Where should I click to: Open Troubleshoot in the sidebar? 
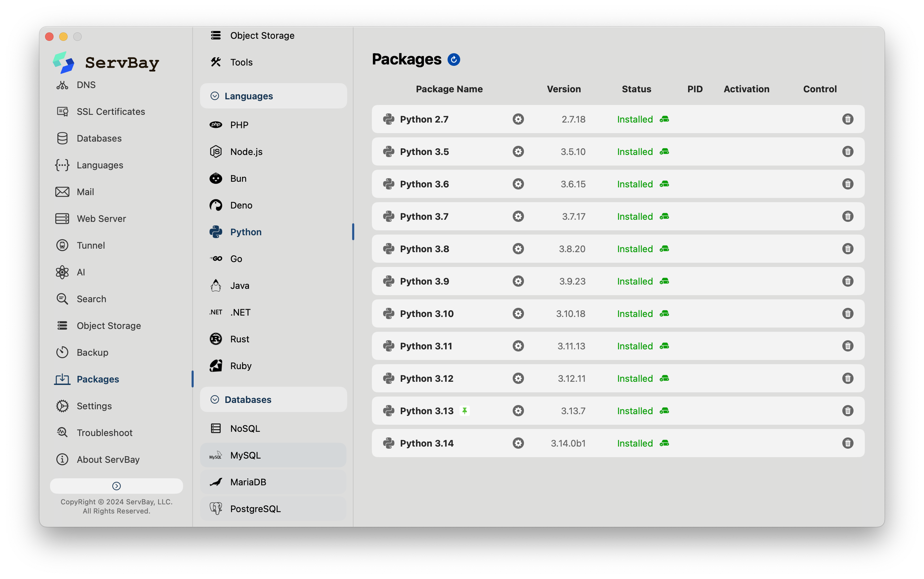coord(105,433)
